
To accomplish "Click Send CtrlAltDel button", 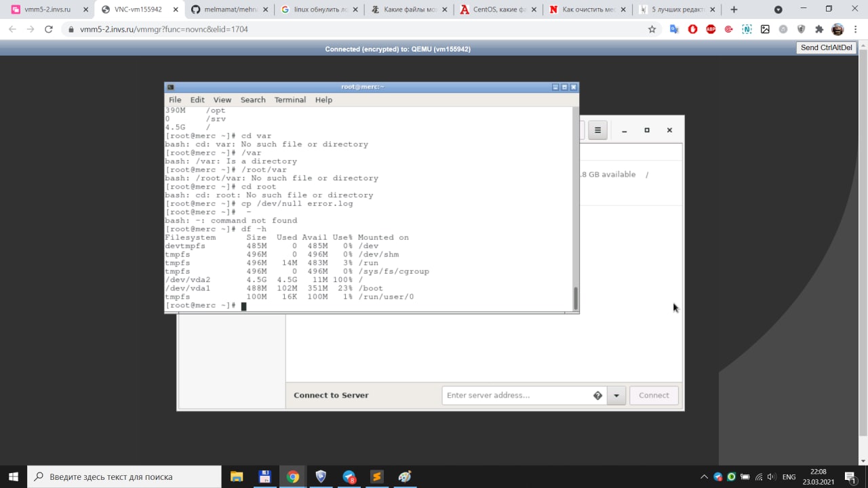I will pos(827,48).
